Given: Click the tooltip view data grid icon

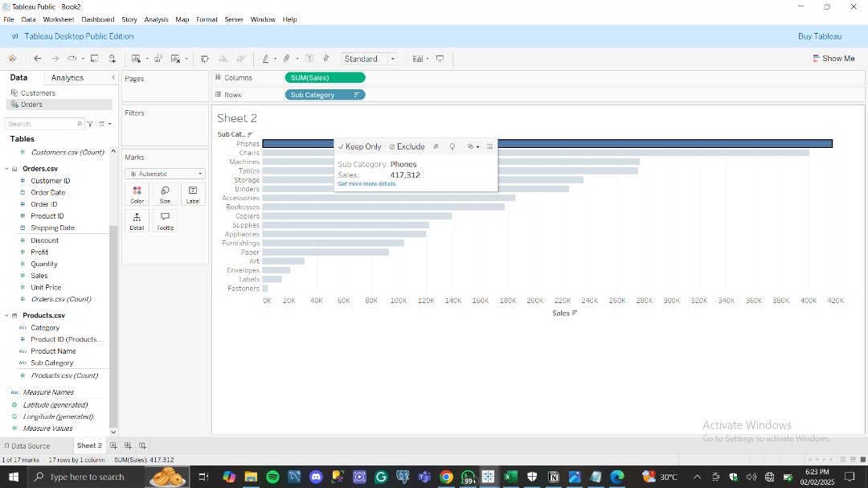Looking at the screenshot, I should coord(489,146).
